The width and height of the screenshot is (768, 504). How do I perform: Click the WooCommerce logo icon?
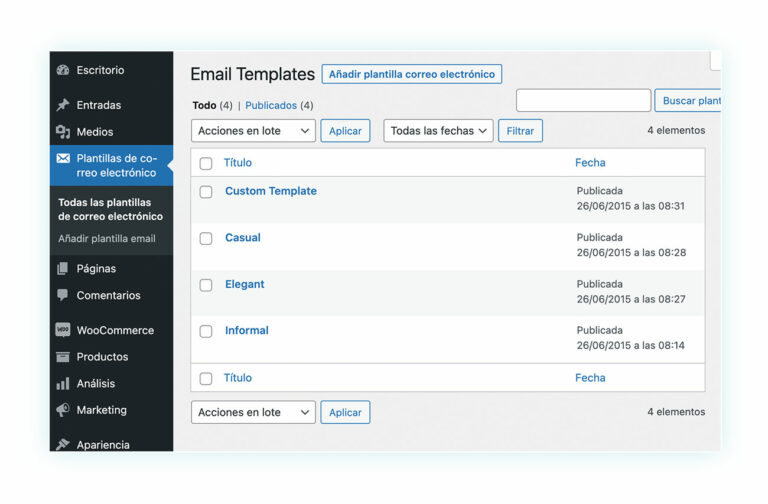pyautogui.click(x=63, y=330)
